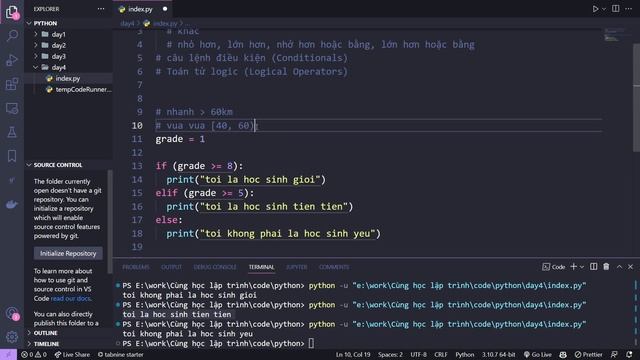This screenshot has height=360, width=640.
Task: Open errors and warnings status item
Action: (x=34, y=355)
